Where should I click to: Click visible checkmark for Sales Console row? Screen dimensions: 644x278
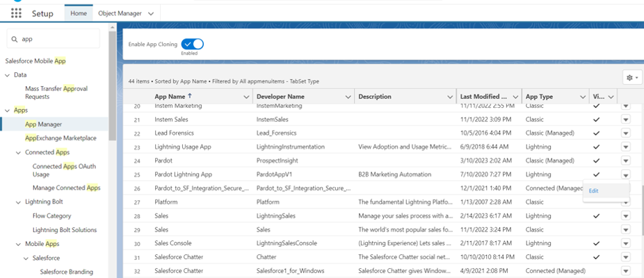[597, 243]
